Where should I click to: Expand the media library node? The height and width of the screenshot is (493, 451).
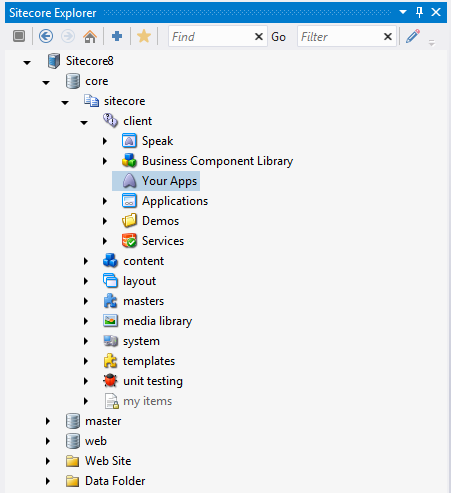pyautogui.click(x=86, y=321)
